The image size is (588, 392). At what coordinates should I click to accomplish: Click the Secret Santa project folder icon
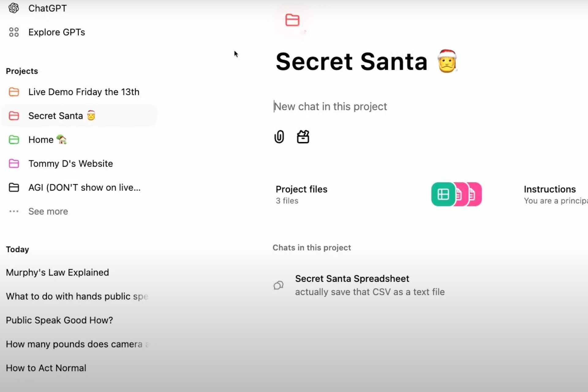click(14, 115)
